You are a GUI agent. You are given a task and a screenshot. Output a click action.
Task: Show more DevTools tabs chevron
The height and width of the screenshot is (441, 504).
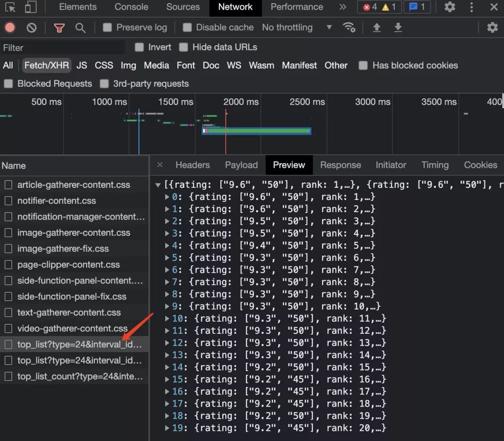[343, 7]
